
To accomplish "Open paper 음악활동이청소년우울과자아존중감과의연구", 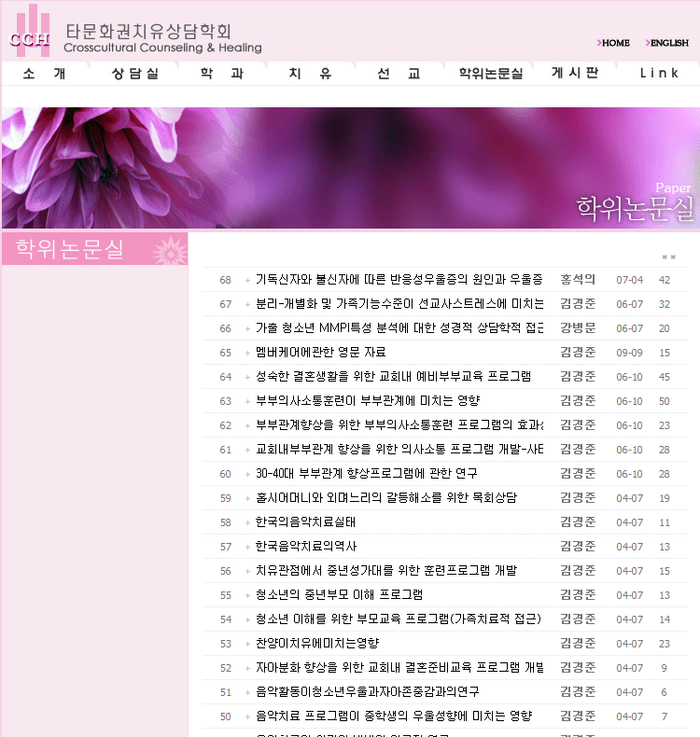I will [x=368, y=692].
